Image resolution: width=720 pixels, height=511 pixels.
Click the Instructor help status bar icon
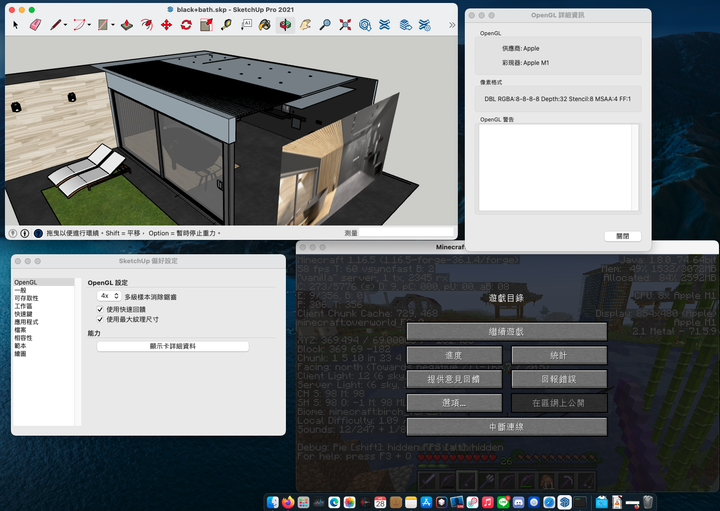[38, 233]
